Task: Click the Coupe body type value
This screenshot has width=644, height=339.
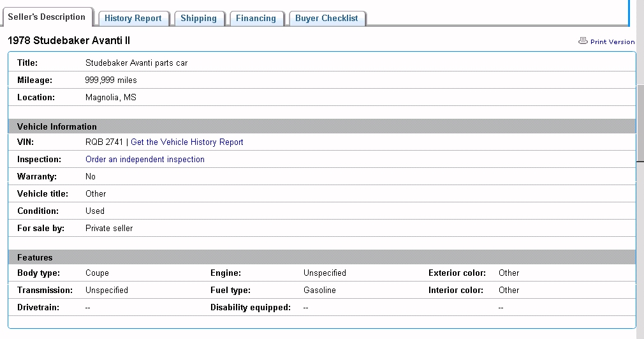Action: pyautogui.click(x=97, y=273)
